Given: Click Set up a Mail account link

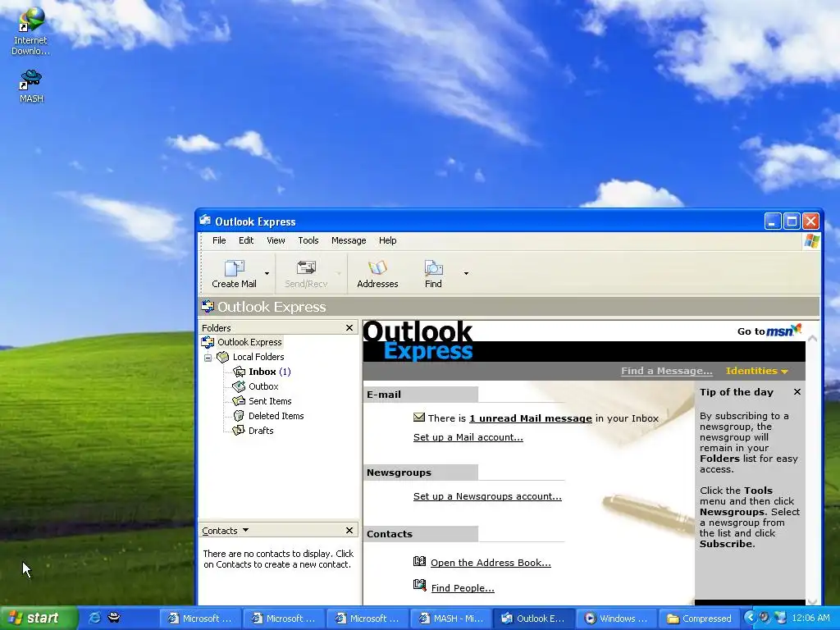Looking at the screenshot, I should coord(468,437).
